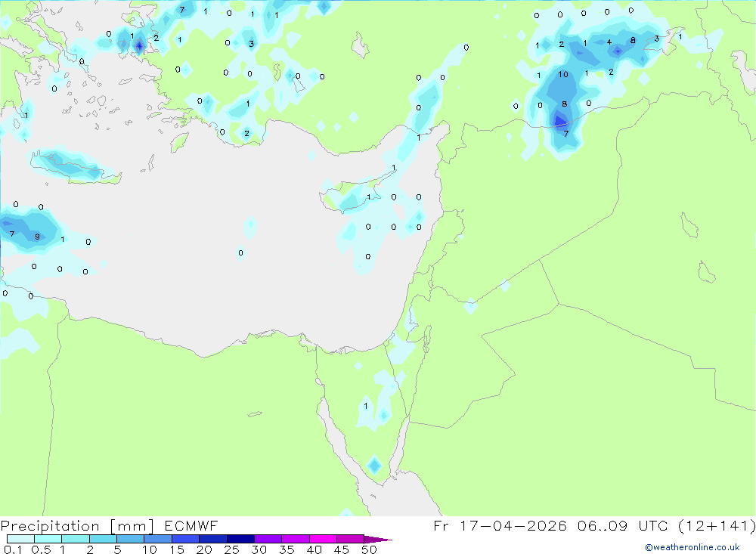Click the 15–20 mm royal blue legend swatch

click(185, 539)
